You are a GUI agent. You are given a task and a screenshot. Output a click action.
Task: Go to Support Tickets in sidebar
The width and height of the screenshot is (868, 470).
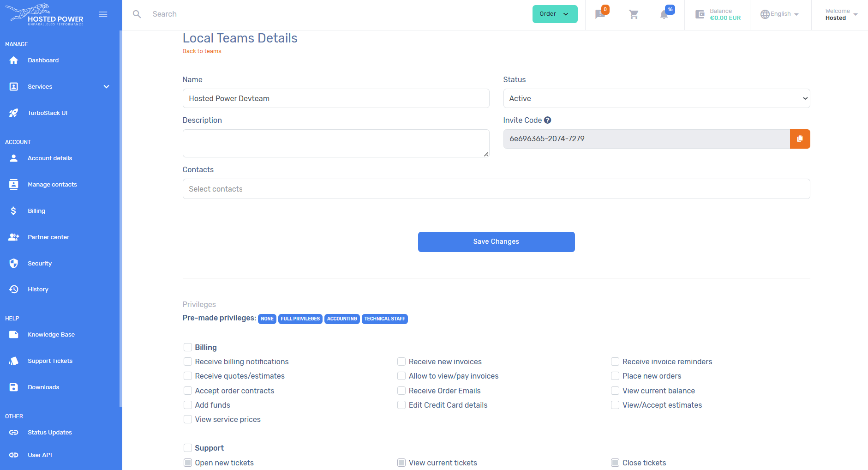click(x=50, y=361)
